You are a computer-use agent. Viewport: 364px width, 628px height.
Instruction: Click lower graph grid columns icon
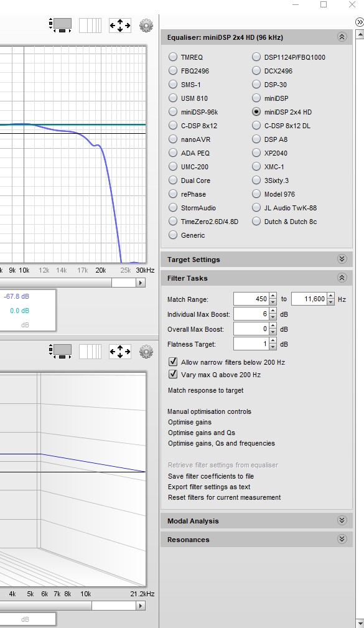(90, 352)
